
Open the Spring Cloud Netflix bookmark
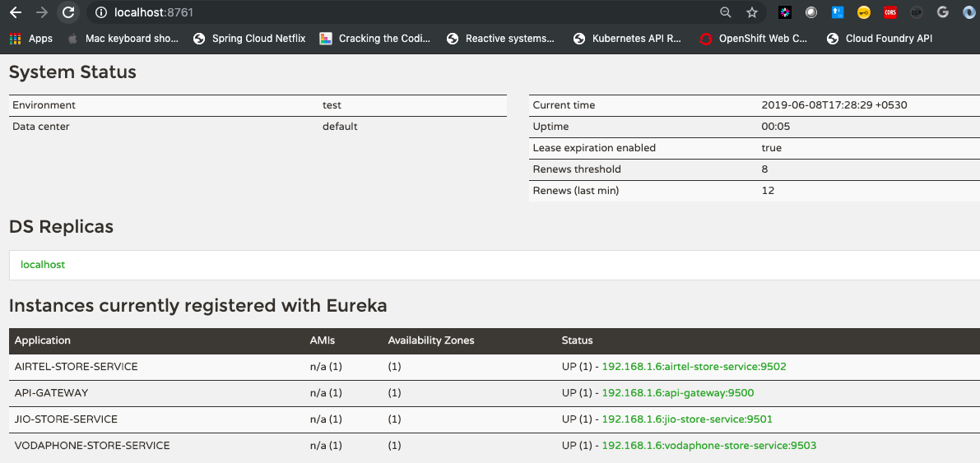tap(249, 38)
